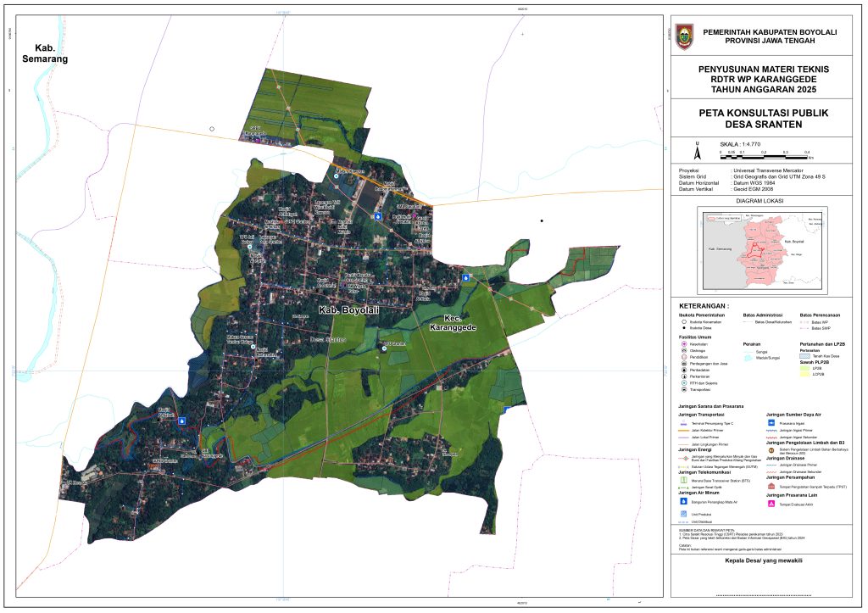Click the yellow LCP2B color swatch
Image resolution: width=868 pixels, height=613 pixels.
click(804, 375)
